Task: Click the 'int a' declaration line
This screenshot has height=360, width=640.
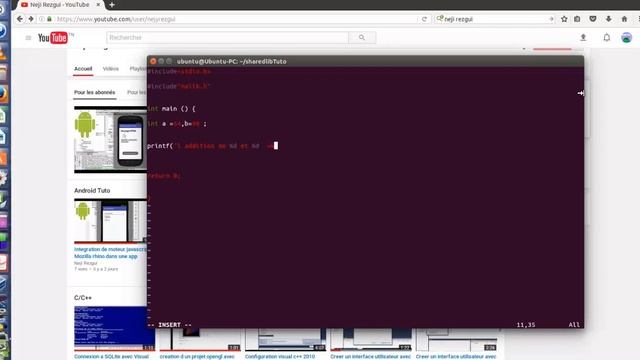Action: [177, 124]
